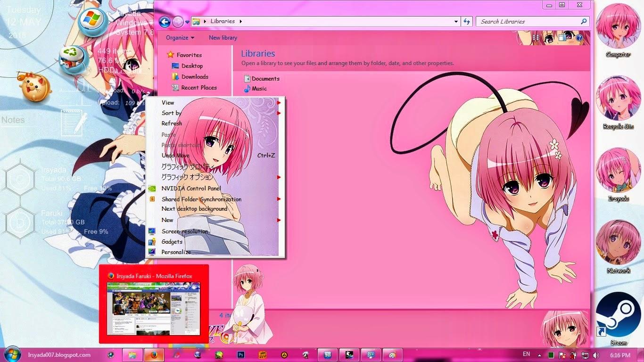
Task: Select Personalize in the context menu
Action: [176, 252]
